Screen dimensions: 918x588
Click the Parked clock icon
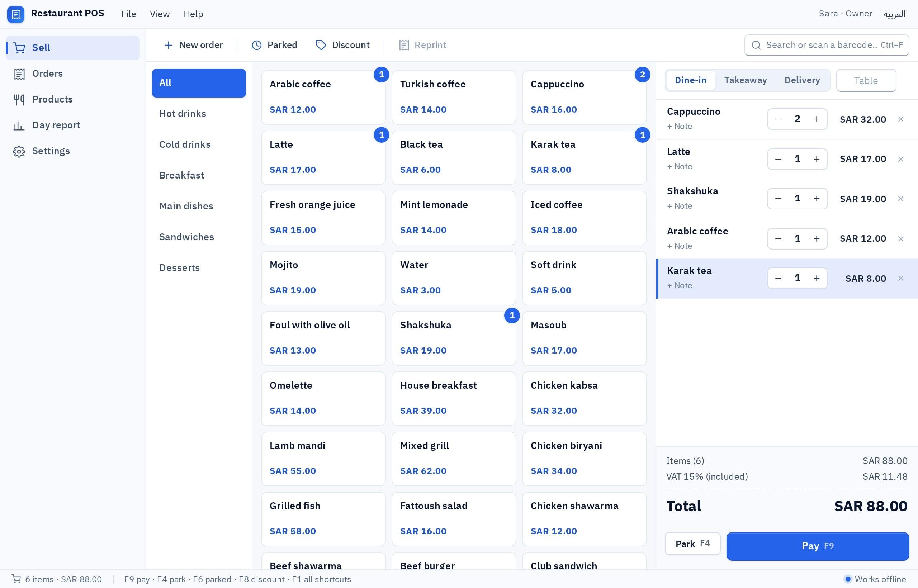pos(257,45)
